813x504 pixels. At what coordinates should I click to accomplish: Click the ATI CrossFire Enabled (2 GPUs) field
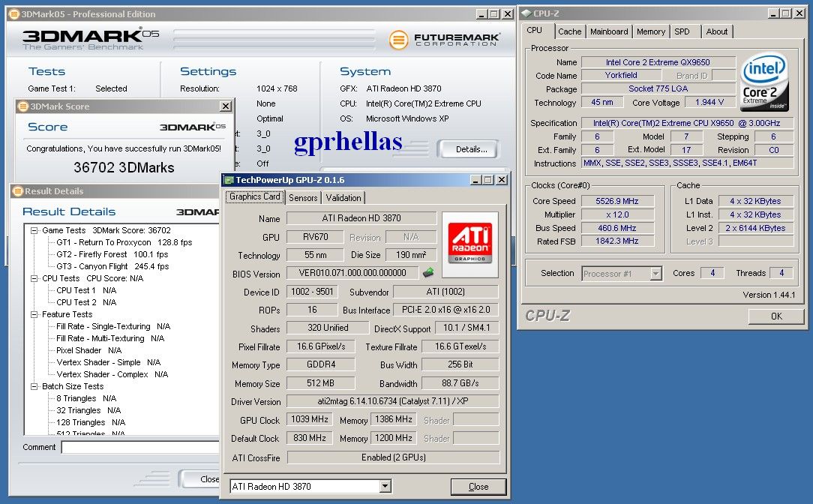click(394, 457)
